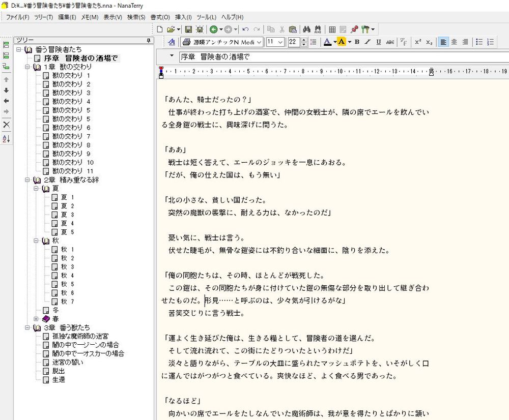Click the replace binoculars icon
509x420 pixels.
pos(318,29)
